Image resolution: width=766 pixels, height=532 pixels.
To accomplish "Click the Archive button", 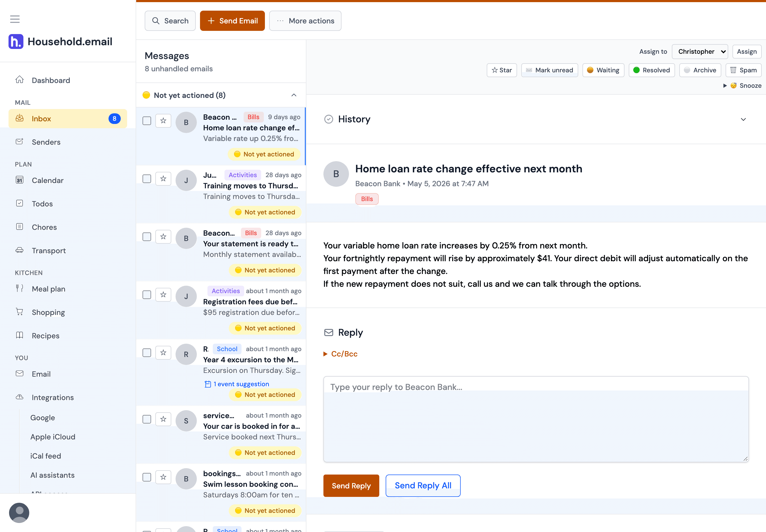I will click(x=700, y=70).
